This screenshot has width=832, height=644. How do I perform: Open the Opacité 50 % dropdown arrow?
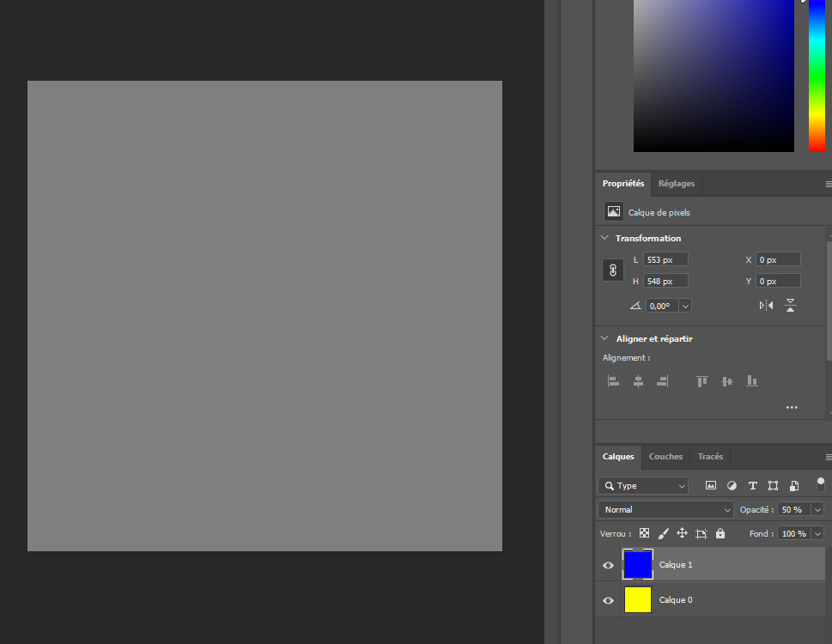[x=817, y=510]
